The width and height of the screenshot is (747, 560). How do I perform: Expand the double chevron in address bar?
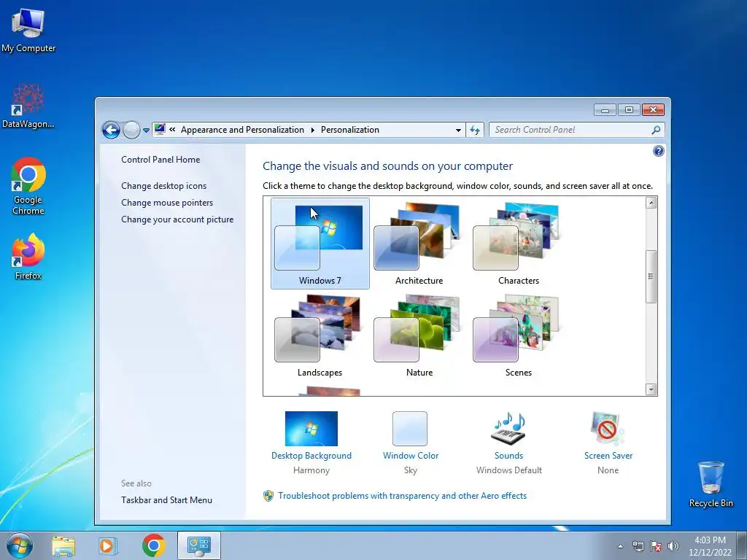172,130
